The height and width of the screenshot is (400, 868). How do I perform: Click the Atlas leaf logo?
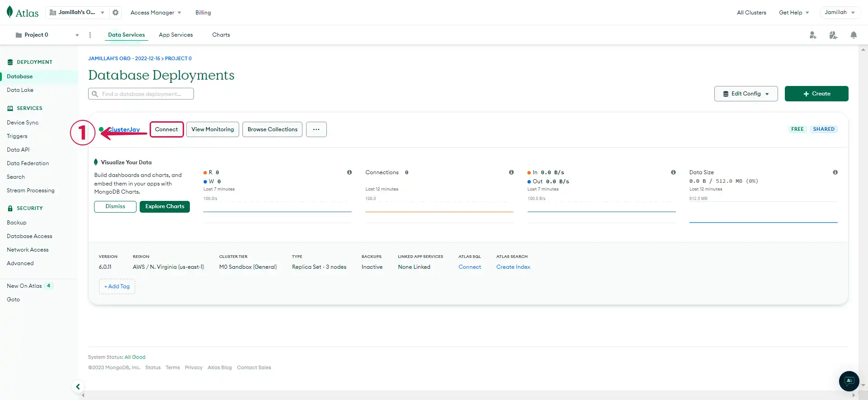pos(9,12)
